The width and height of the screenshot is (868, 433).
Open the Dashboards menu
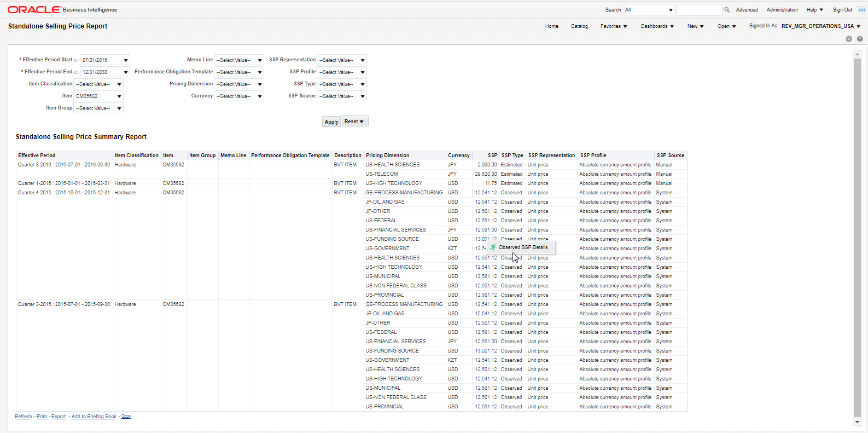657,26
